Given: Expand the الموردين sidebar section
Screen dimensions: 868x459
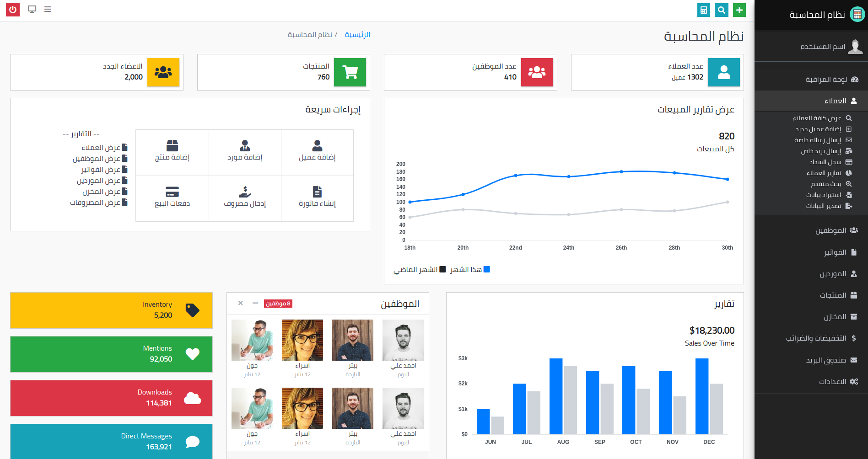Looking at the screenshot, I should tap(811, 274).
